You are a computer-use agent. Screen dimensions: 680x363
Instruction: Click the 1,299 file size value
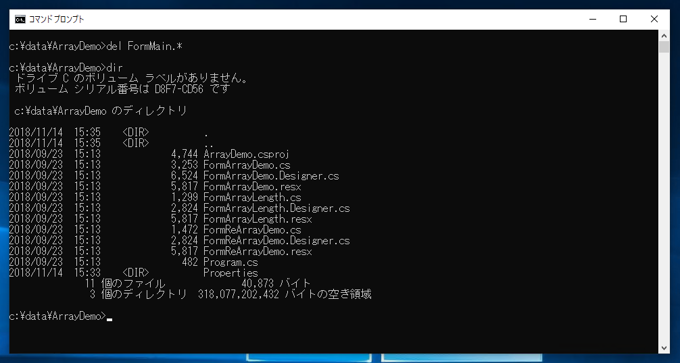[185, 198]
